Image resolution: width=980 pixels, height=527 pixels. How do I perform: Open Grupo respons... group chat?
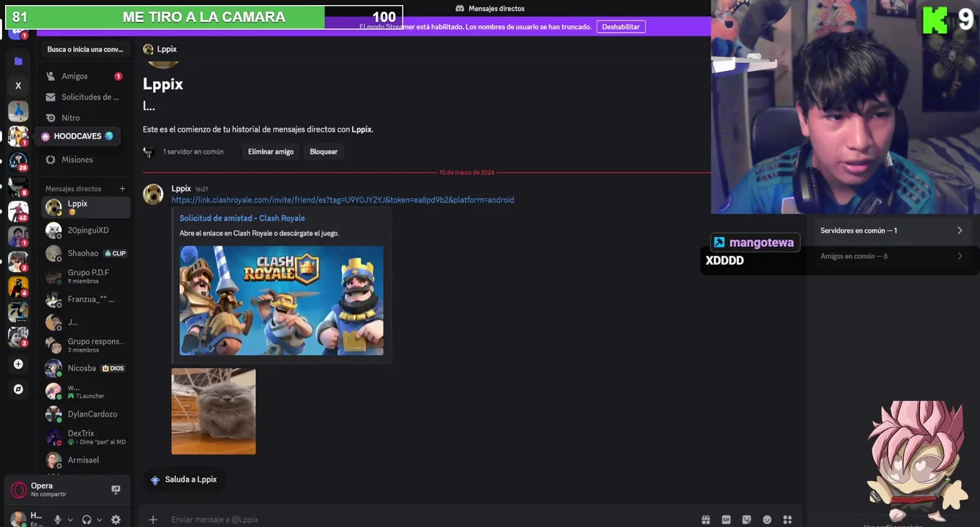click(86, 345)
